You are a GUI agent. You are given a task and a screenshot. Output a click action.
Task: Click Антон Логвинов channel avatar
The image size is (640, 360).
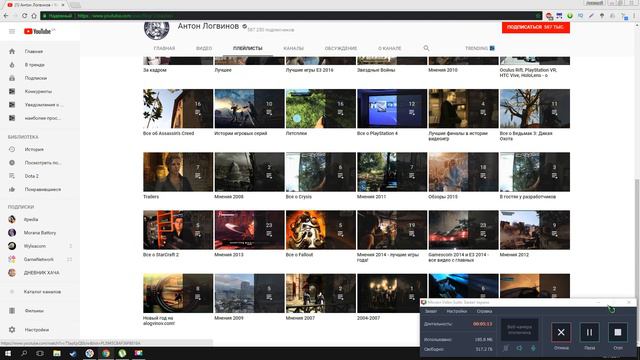[156, 31]
